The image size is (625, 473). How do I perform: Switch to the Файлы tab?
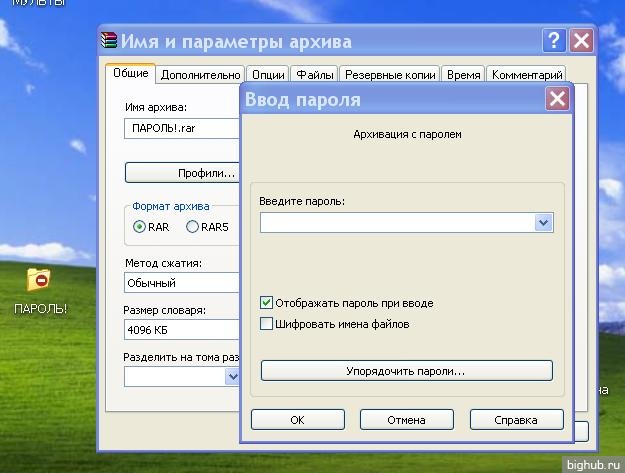click(x=315, y=75)
